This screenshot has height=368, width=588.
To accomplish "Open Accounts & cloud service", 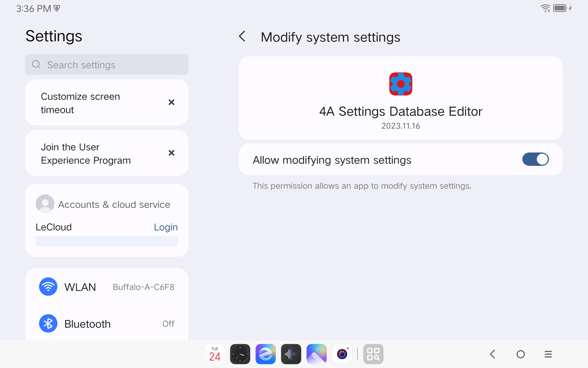I will pos(114,205).
